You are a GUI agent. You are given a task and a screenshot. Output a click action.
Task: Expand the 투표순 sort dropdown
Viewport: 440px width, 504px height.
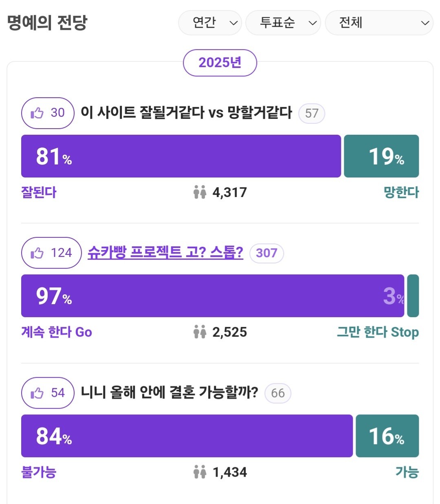[283, 22]
